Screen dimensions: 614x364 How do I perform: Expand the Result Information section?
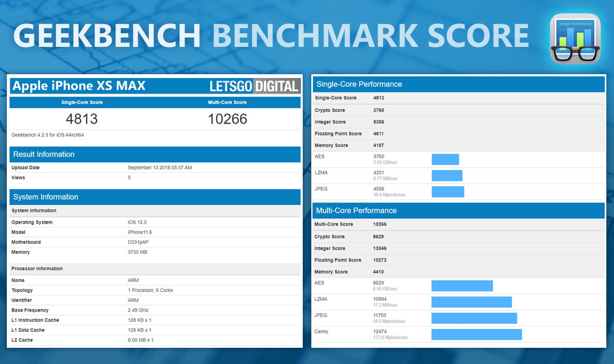tap(44, 154)
